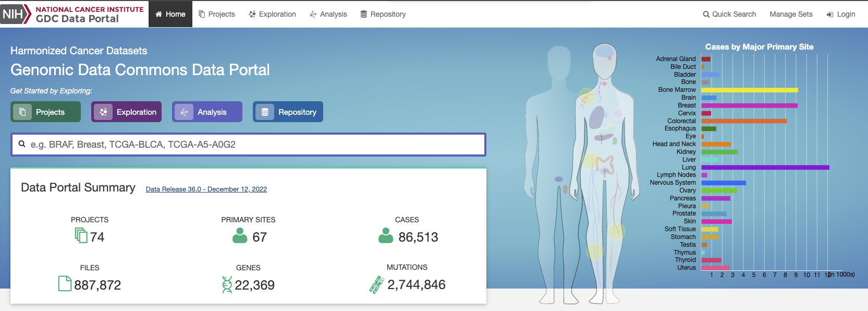Open the Projects menu in the top navigation
Screen dimensions: 868x311
216,14
